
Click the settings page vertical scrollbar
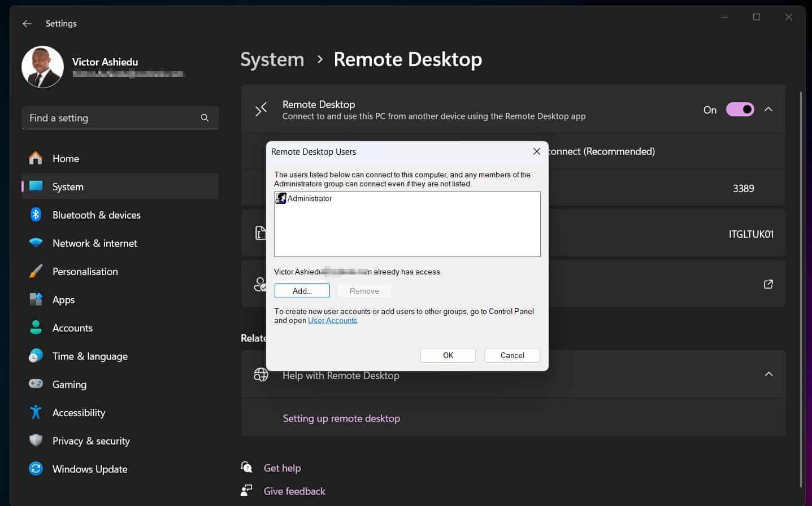(800, 288)
